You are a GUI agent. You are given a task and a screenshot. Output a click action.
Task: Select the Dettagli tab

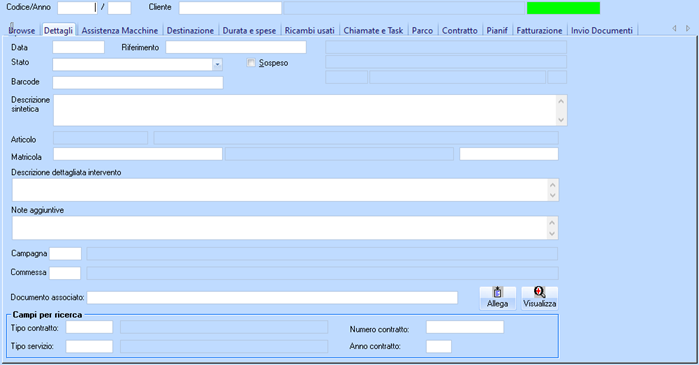(58, 30)
